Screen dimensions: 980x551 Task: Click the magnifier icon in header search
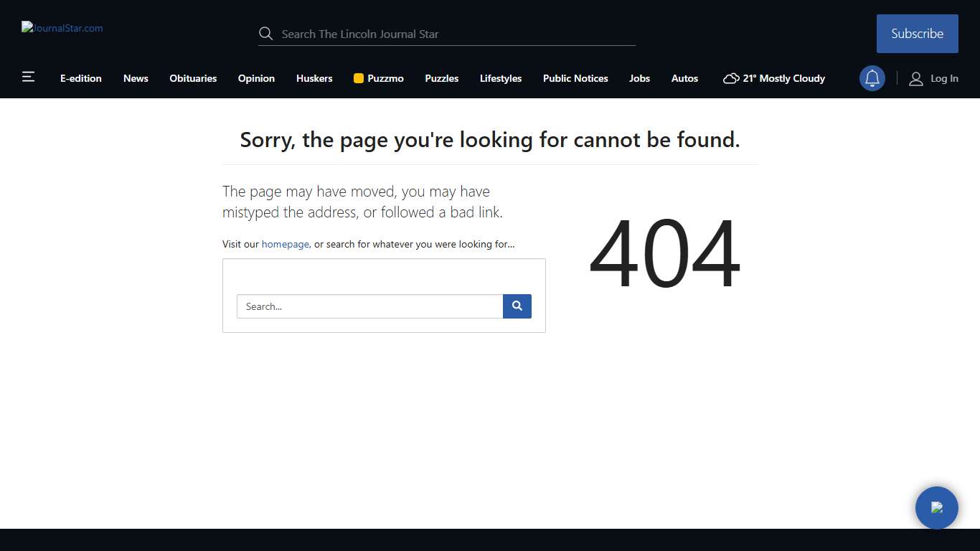point(266,34)
